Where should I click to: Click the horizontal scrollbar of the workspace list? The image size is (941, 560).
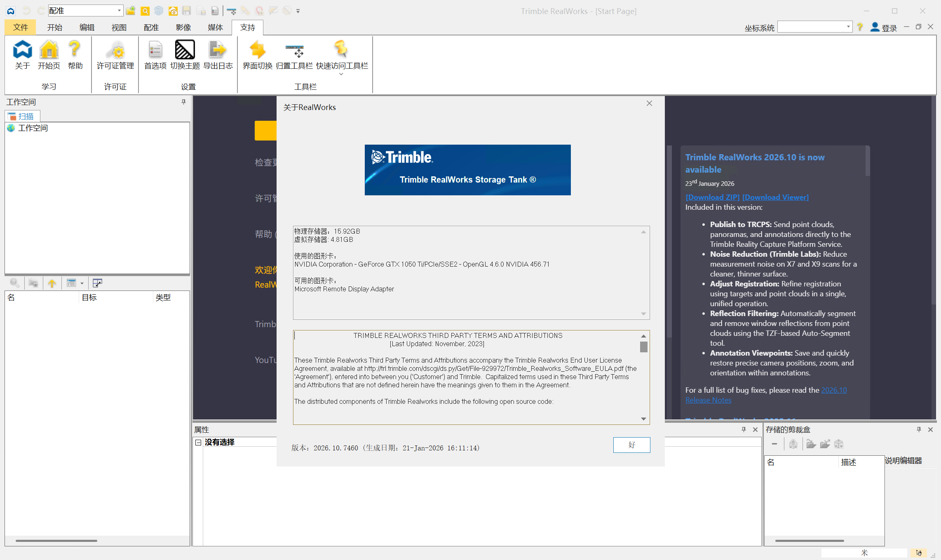56,541
